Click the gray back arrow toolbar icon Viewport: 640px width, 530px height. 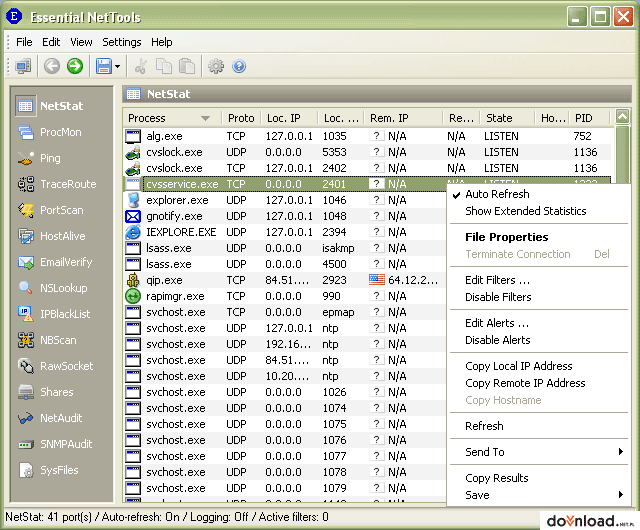(52, 66)
